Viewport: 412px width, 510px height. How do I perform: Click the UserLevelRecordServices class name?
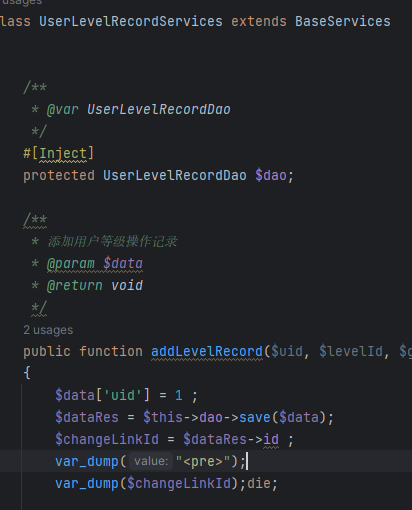click(x=131, y=22)
